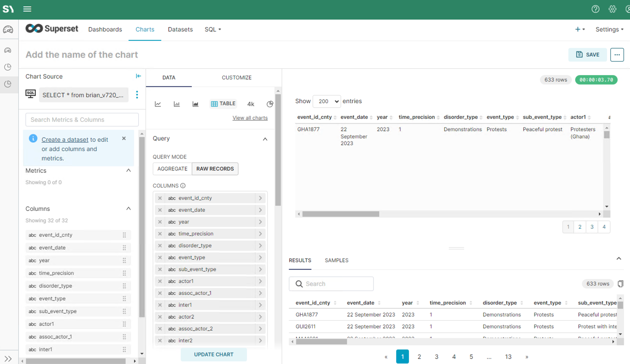Click the Update Chart button

(213, 355)
